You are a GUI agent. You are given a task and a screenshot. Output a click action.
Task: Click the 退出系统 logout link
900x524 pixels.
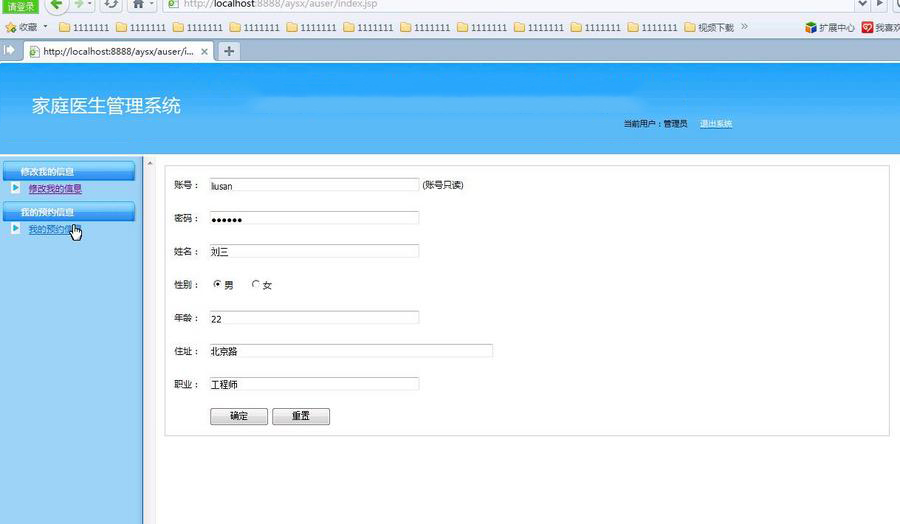(716, 124)
